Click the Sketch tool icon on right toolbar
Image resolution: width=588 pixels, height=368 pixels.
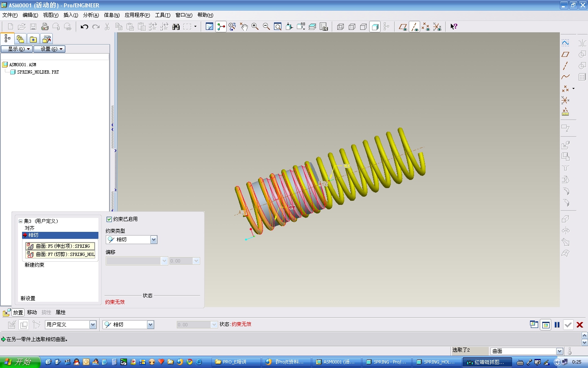coord(566,43)
